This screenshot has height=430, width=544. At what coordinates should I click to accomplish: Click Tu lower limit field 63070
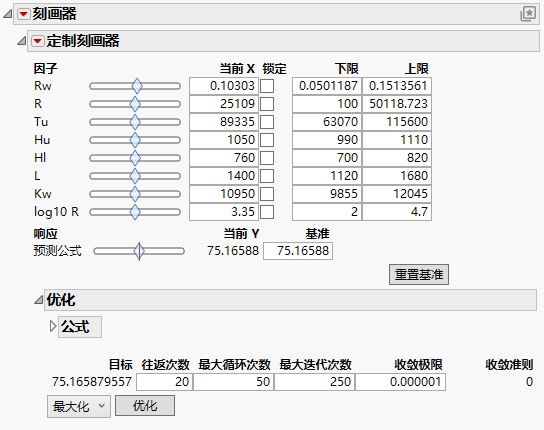pyautogui.click(x=327, y=122)
